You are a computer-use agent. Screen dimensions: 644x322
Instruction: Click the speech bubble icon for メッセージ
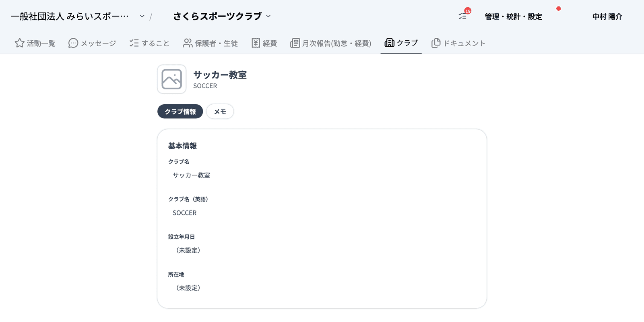click(73, 43)
